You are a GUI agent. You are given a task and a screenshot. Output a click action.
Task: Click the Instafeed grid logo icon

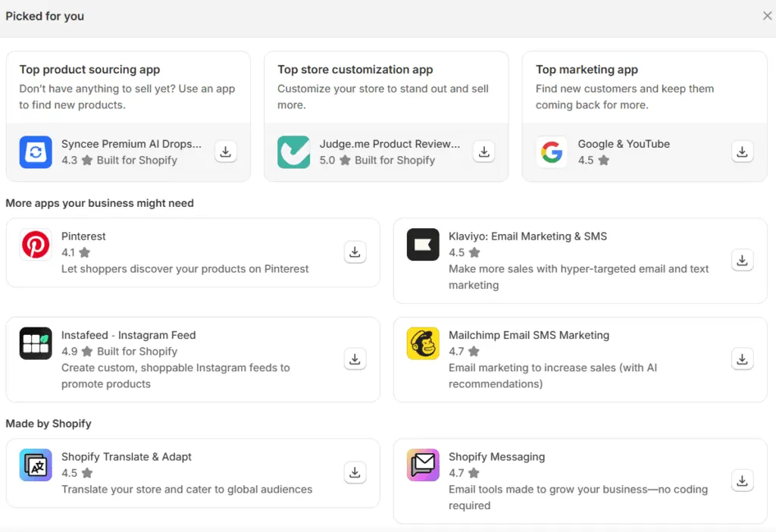(36, 343)
